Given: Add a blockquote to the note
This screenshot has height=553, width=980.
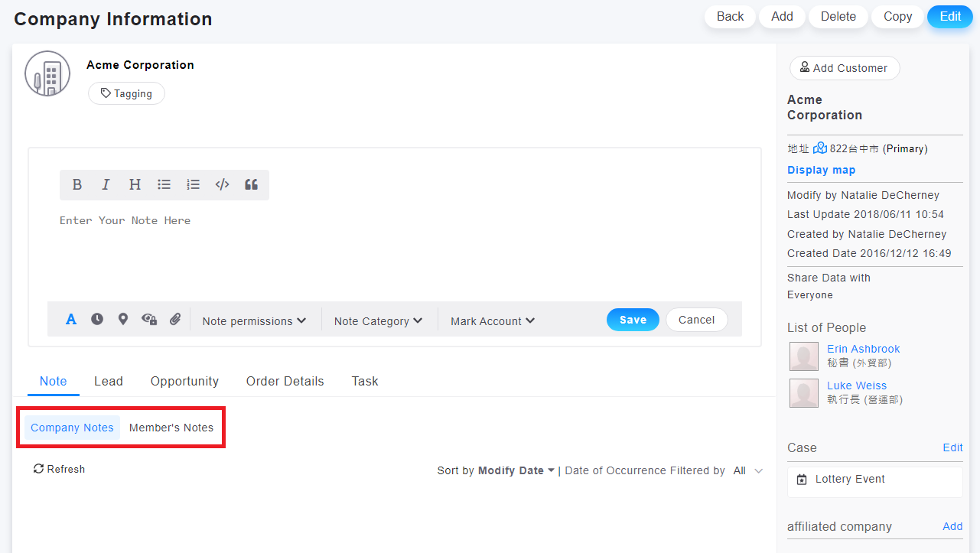Looking at the screenshot, I should [251, 184].
